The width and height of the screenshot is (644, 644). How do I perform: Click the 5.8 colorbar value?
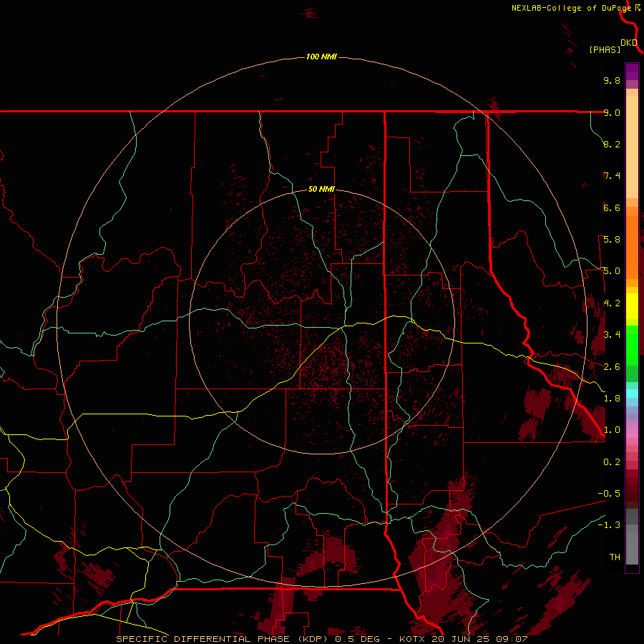pos(612,240)
